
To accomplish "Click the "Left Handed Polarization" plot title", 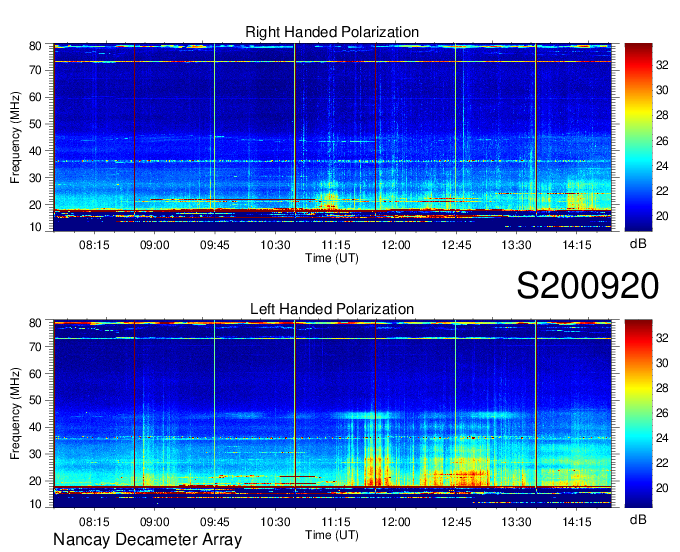I will coord(332,309).
